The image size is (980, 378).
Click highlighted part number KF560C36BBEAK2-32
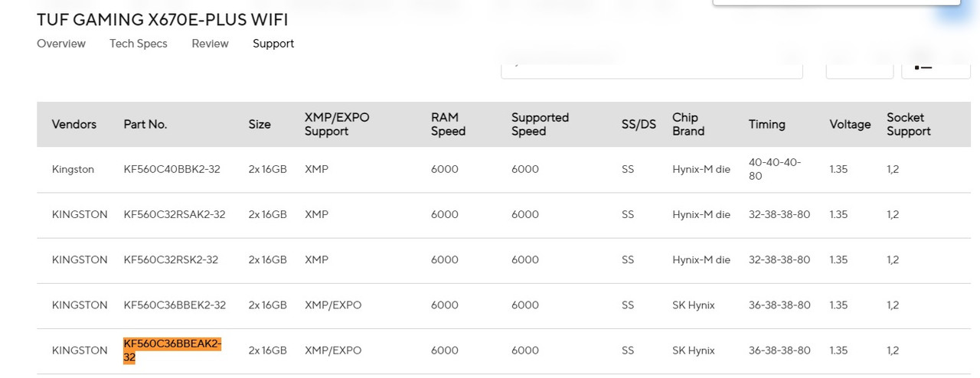point(172,350)
